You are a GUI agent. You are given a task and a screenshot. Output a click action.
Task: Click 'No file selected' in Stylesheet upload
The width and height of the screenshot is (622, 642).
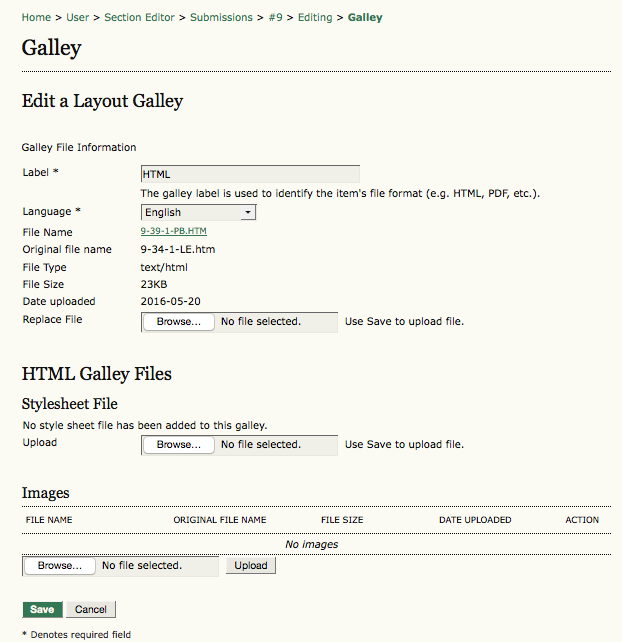[x=260, y=445]
